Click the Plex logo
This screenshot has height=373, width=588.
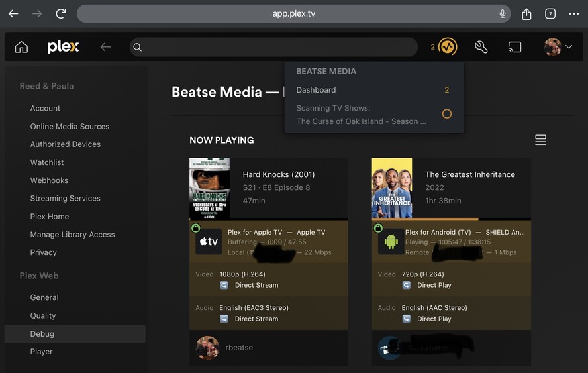pyautogui.click(x=63, y=47)
